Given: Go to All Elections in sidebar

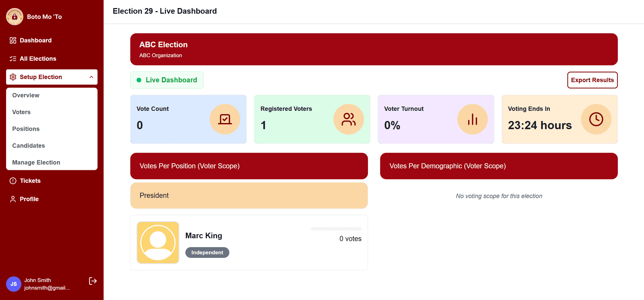Looking at the screenshot, I should pos(38,59).
